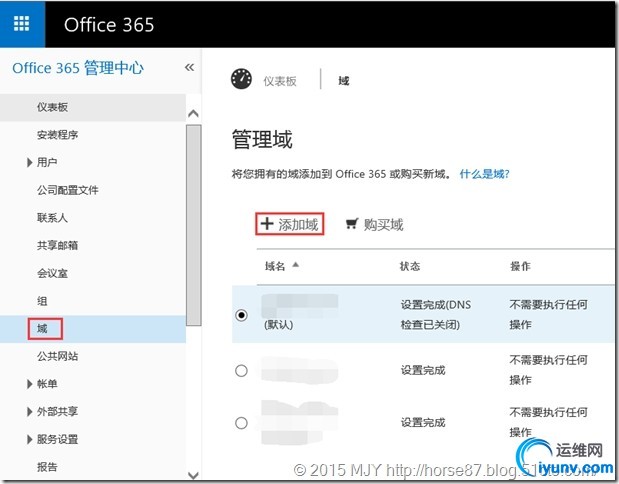
Task: Open 共享邮箱 in the sidebar
Action: 58,246
